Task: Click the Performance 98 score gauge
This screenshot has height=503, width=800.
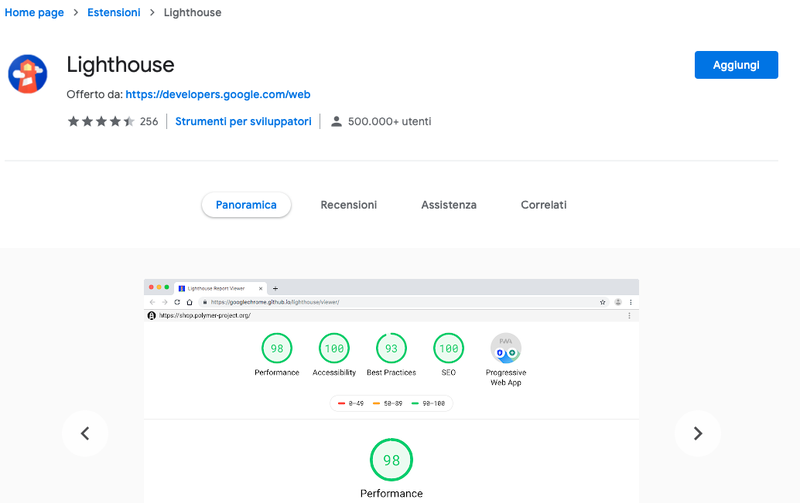Action: (x=277, y=348)
